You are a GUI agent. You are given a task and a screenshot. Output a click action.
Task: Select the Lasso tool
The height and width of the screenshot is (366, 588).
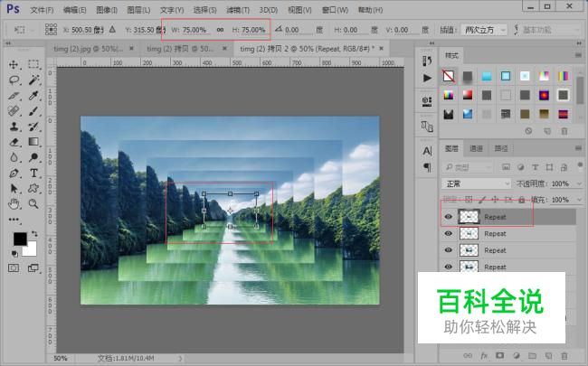click(x=14, y=80)
